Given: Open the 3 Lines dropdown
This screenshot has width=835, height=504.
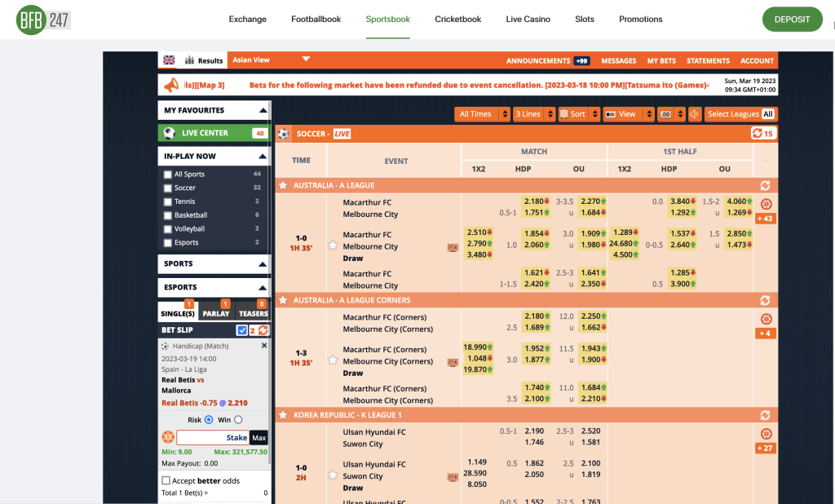Looking at the screenshot, I should coord(534,114).
